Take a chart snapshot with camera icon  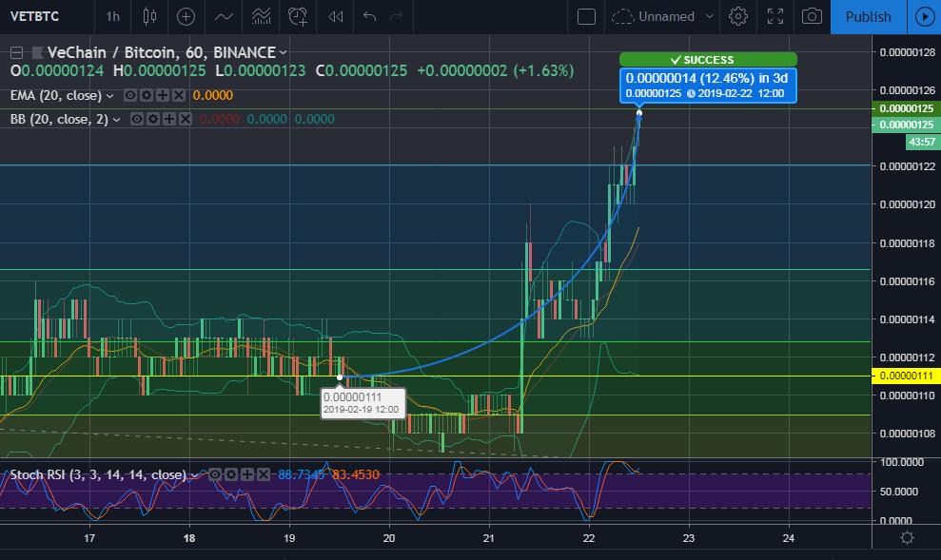click(x=812, y=16)
